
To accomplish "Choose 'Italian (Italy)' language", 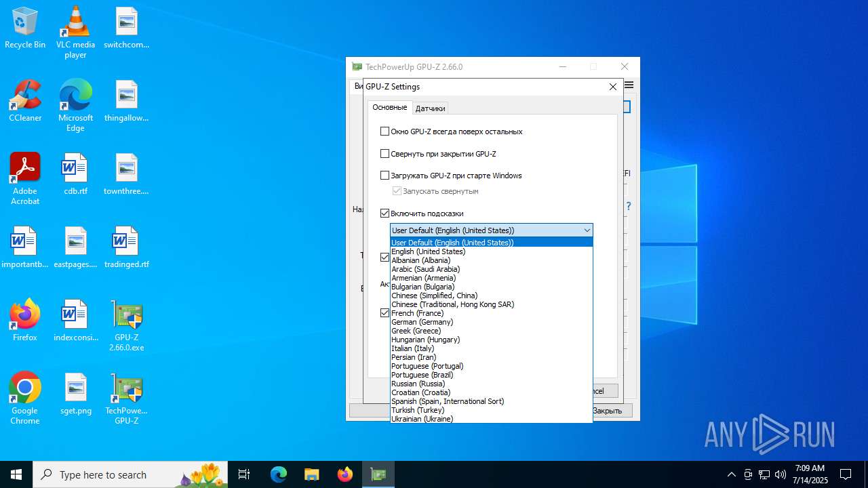I will (x=492, y=348).
